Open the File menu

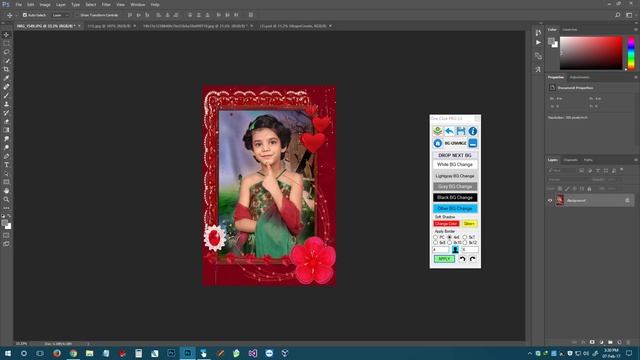point(19,4)
